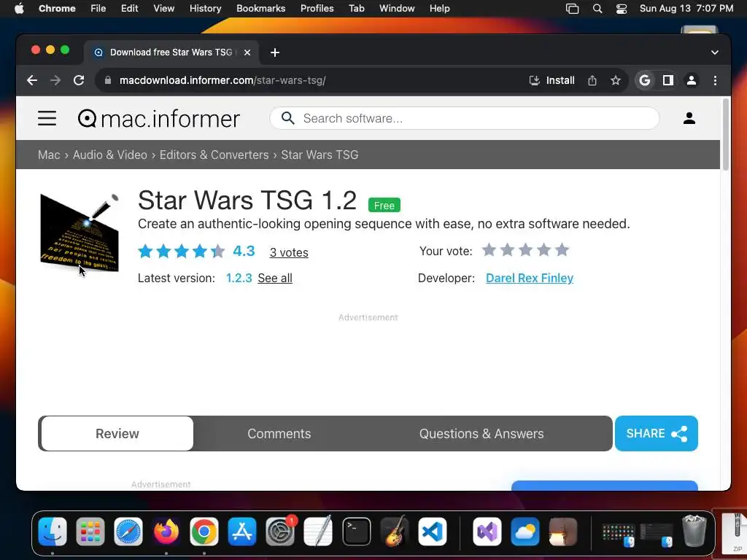Click the page vertical scrollbar
The height and width of the screenshot is (560, 747).
point(726,135)
